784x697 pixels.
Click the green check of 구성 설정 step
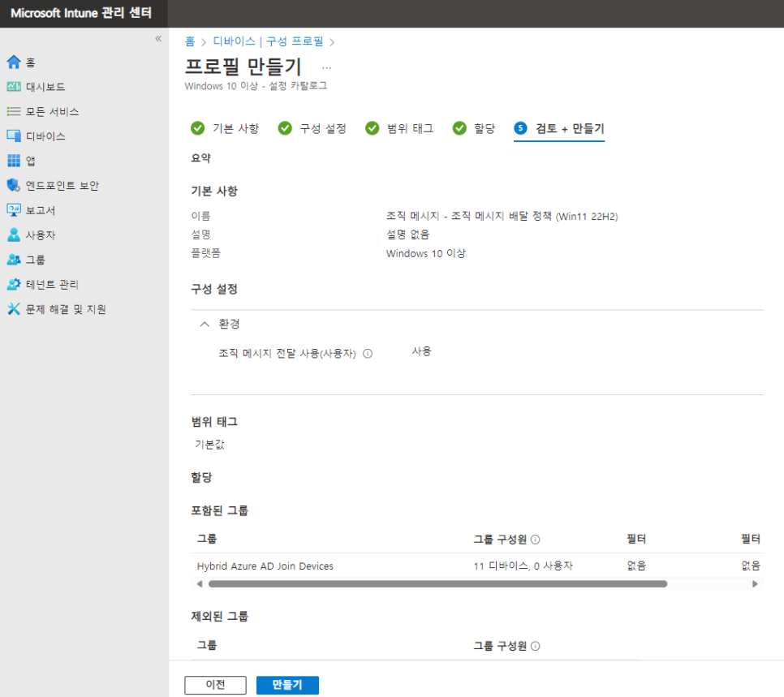point(285,128)
